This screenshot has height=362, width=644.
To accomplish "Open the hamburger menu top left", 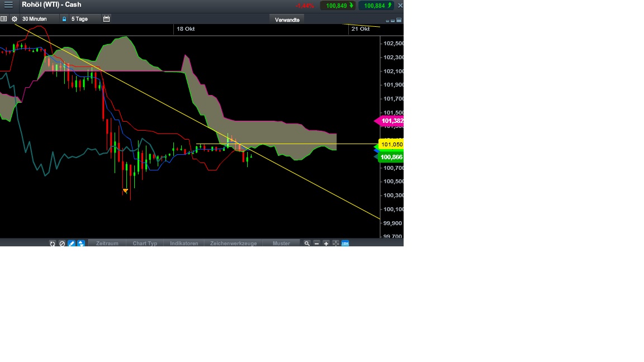I will click(8, 5).
